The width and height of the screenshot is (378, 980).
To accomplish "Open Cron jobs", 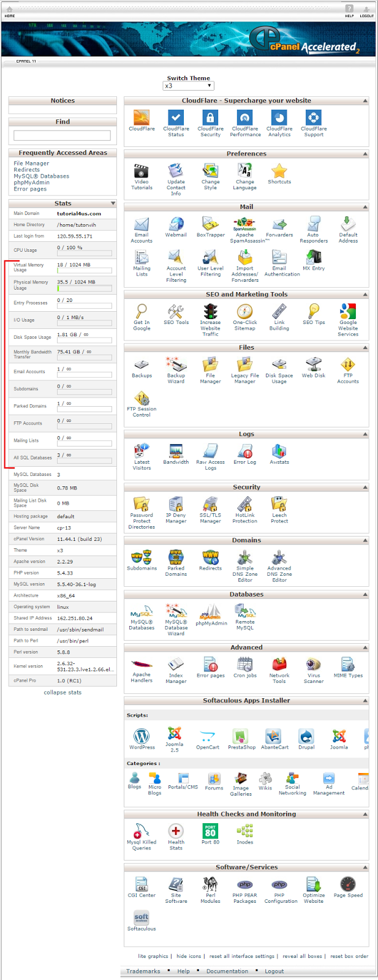I will (244, 667).
